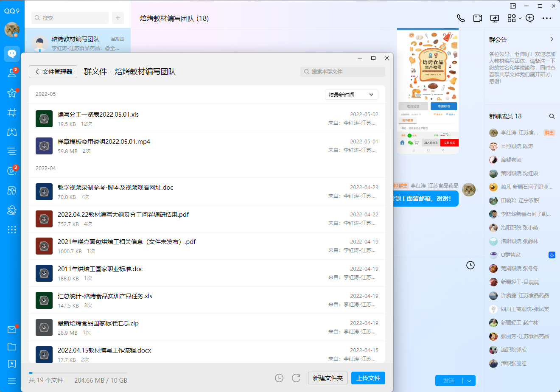Open the screen share icon
The width and height of the screenshot is (560, 392).
coord(495,18)
